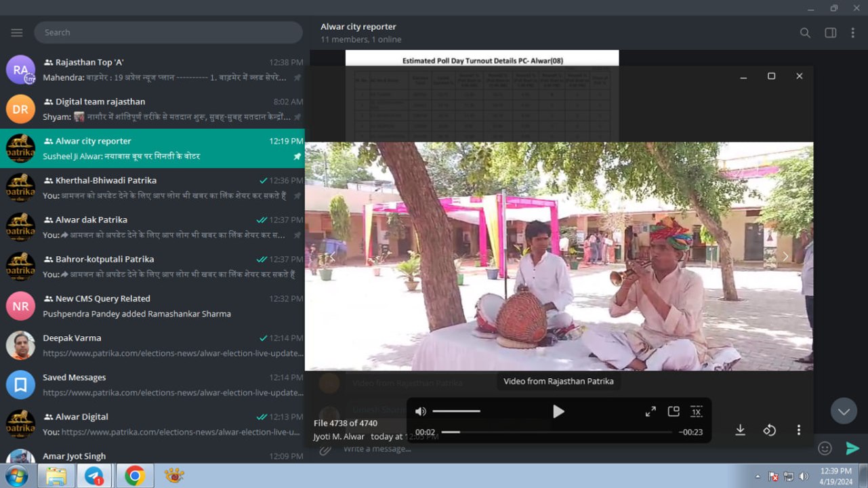Adjust the video volume slider
The image size is (868, 488).
(456, 411)
